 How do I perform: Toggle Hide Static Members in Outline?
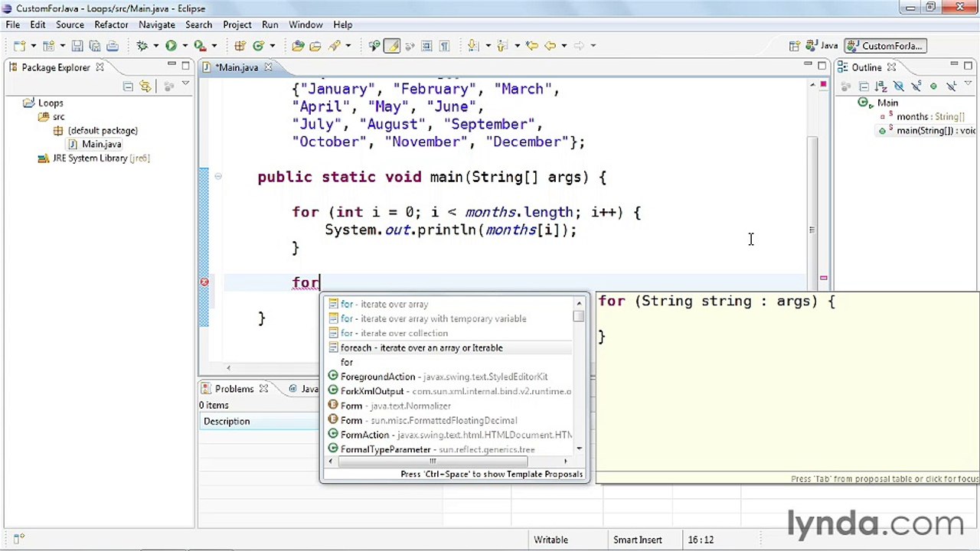(916, 86)
